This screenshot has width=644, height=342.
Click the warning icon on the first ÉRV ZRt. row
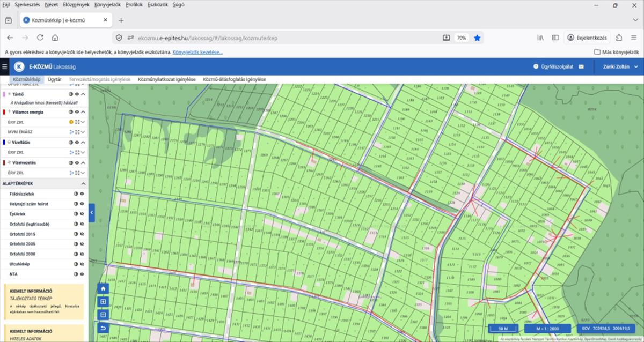[x=71, y=122]
